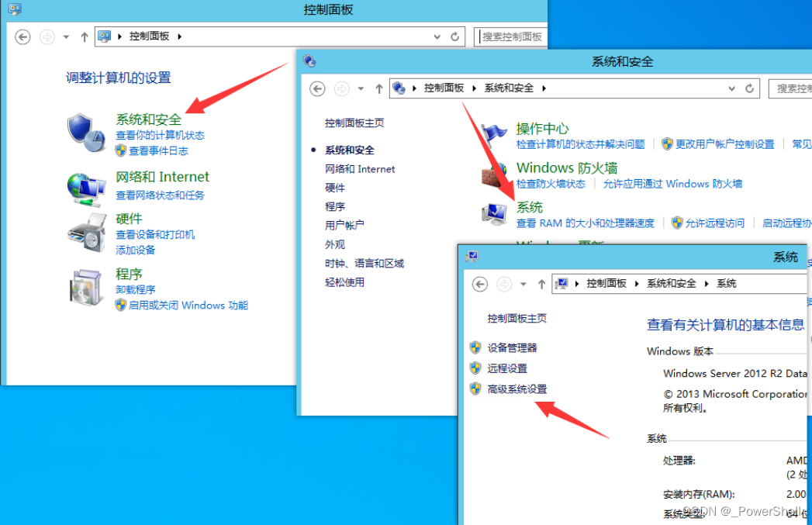Open recent locations dropdown in 控制面板 window
Screen dimensions: 812x525
click(66, 37)
